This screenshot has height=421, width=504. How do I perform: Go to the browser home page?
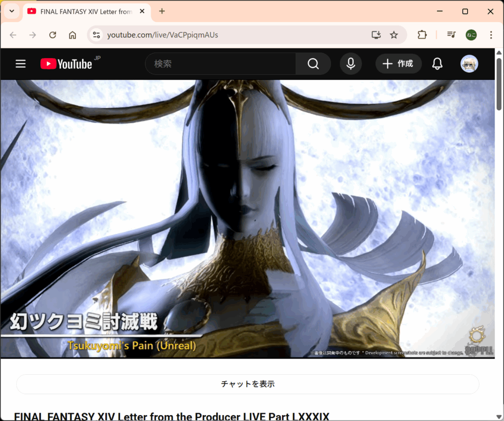point(72,35)
